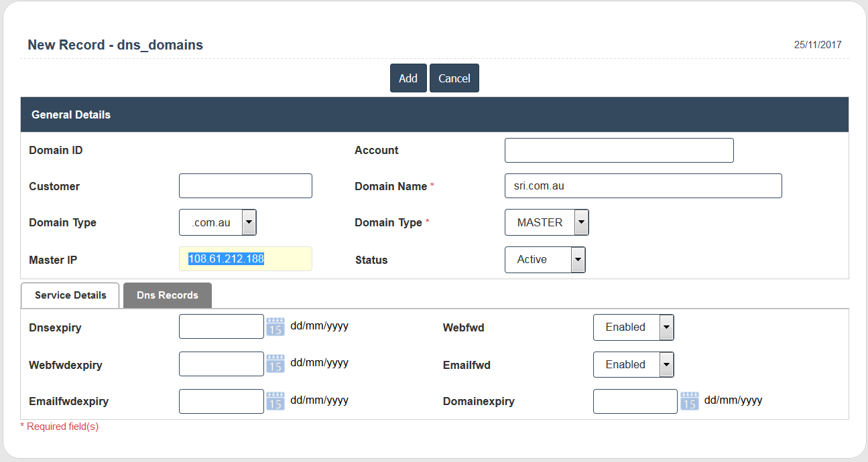Click the Cancel button
The width and height of the screenshot is (868, 462).
[454, 78]
